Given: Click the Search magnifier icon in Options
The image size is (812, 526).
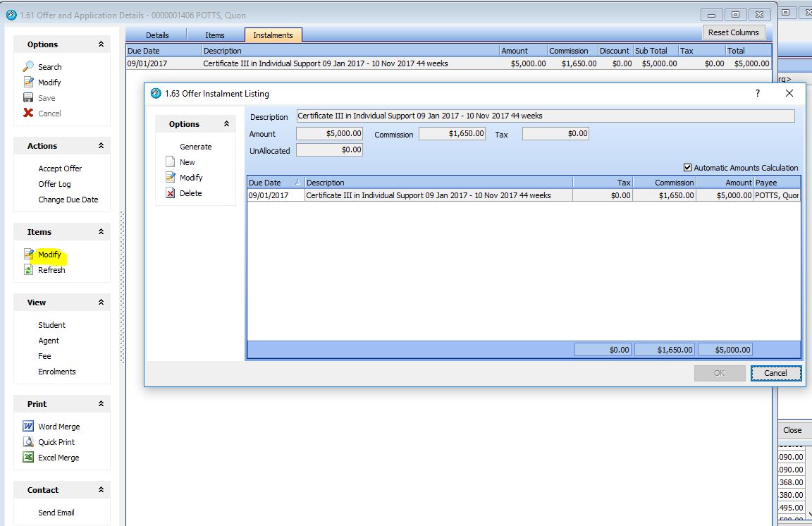Looking at the screenshot, I should (28, 67).
